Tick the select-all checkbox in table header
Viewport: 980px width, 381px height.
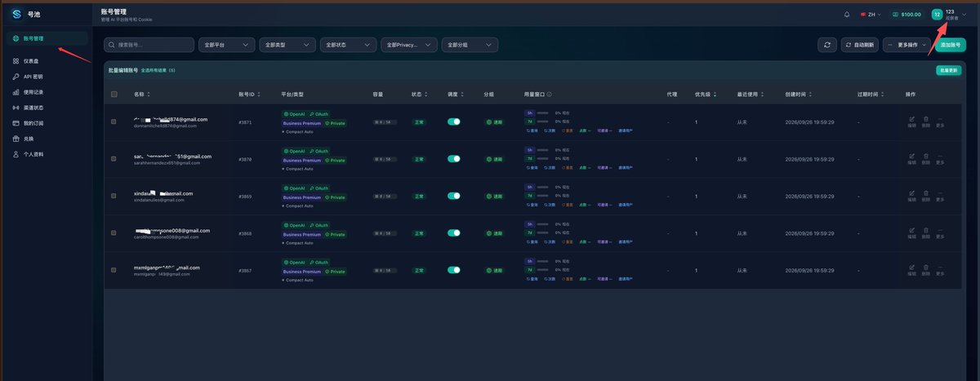pos(114,95)
